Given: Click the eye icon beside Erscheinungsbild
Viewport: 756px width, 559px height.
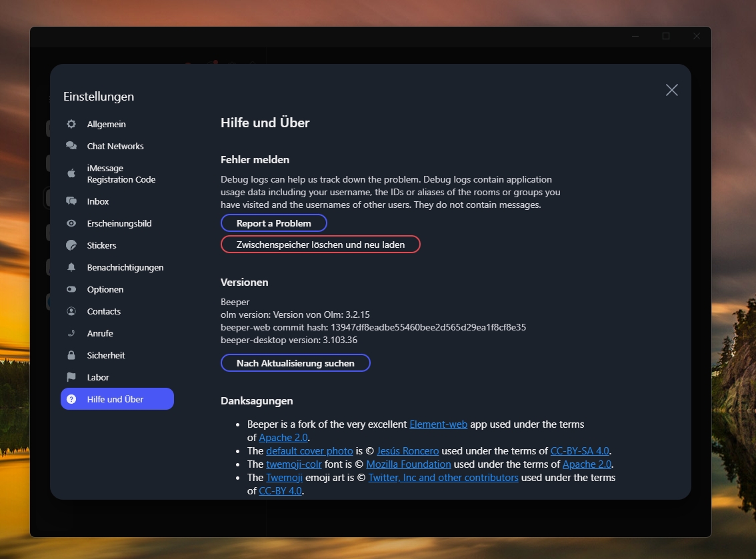Looking at the screenshot, I should point(71,223).
